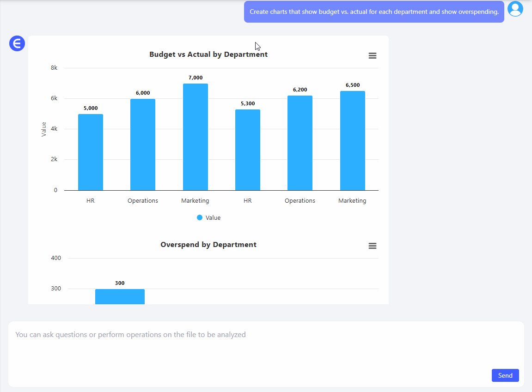Click the blue legend marker dot
This screenshot has width=532, height=392.
(x=200, y=218)
